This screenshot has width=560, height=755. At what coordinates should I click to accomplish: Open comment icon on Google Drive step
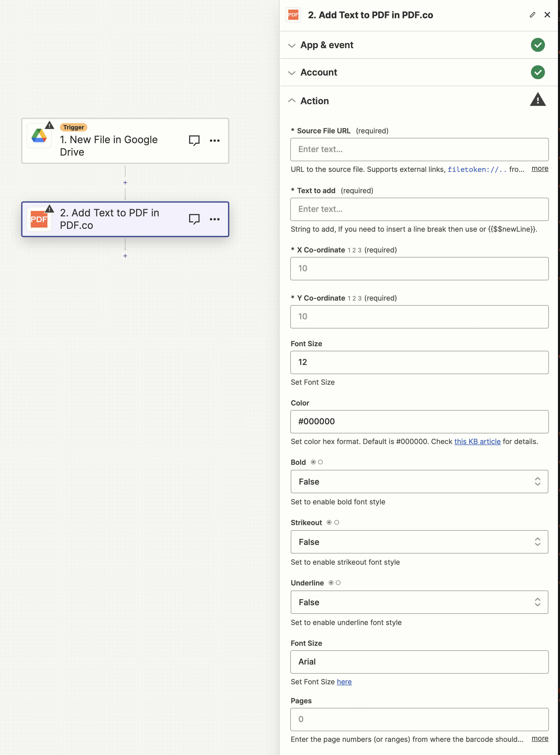(x=194, y=140)
